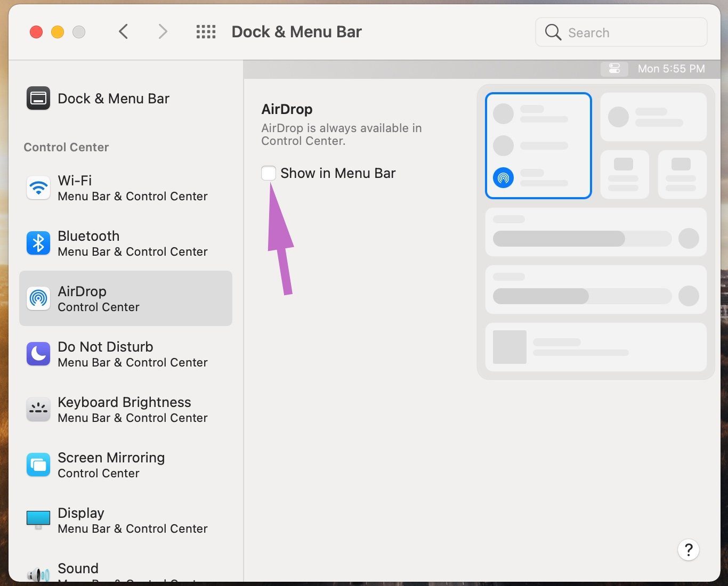The image size is (728, 586).
Task: Open the show-all preferences grid icon
Action: pos(206,32)
